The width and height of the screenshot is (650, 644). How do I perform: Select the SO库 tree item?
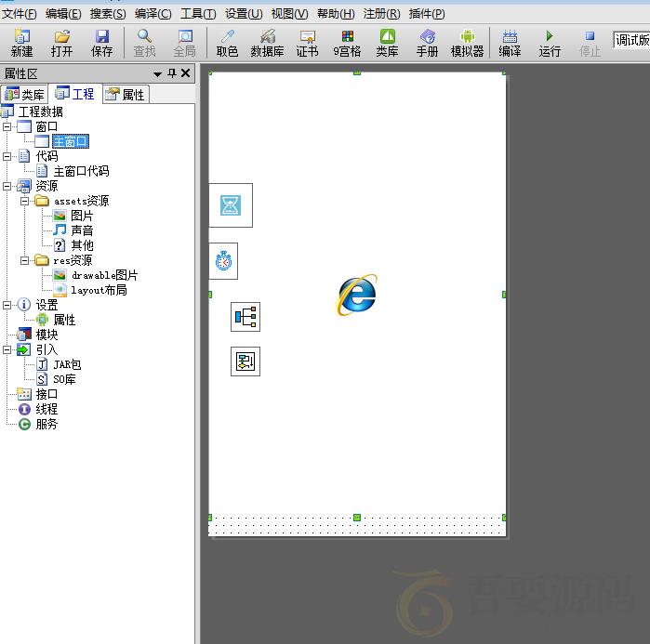point(64,380)
